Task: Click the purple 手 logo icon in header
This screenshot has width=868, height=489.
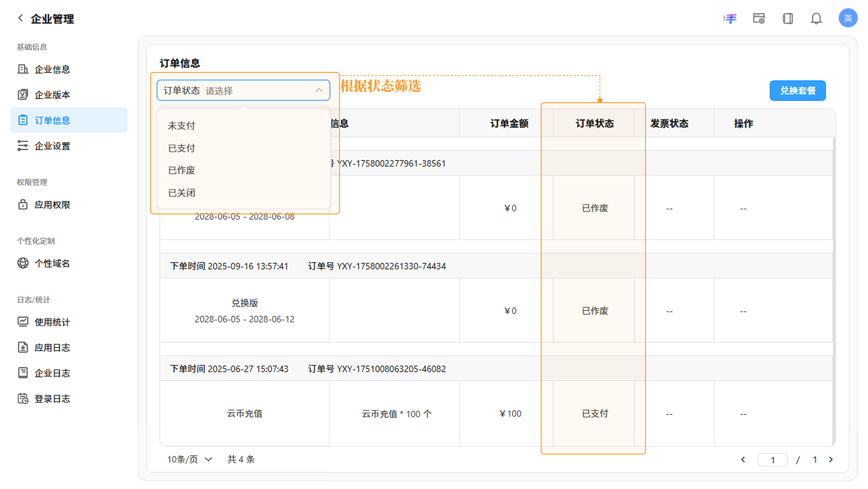Action: [x=730, y=19]
